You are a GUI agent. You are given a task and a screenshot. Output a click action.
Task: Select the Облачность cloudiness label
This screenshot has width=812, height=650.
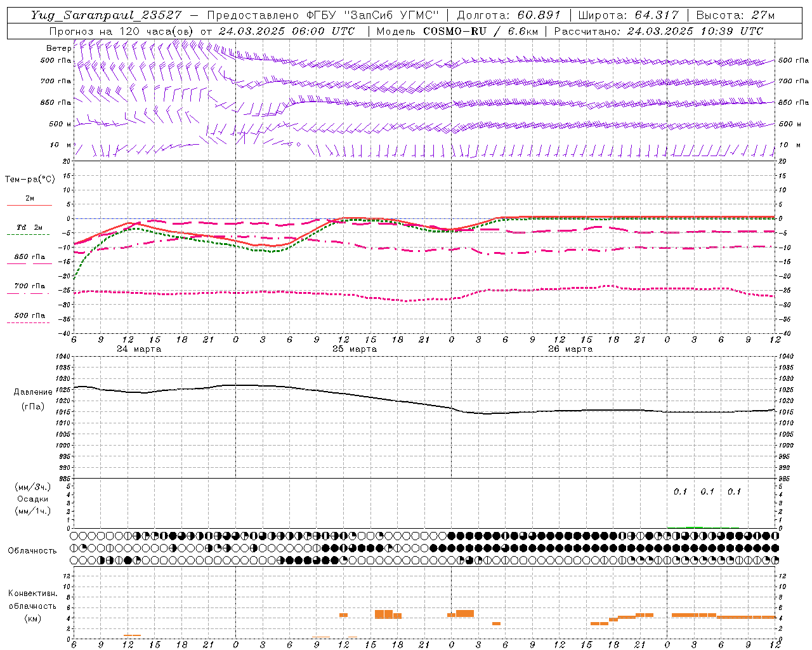(32, 550)
